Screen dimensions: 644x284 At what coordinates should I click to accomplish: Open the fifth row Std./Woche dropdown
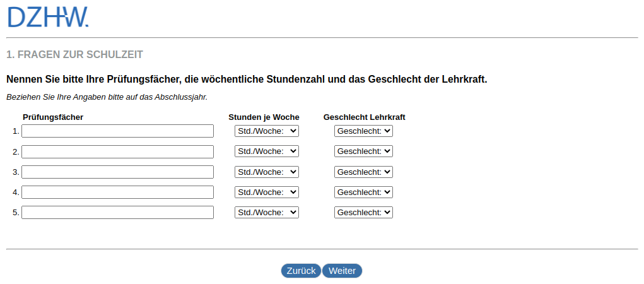[266, 212]
